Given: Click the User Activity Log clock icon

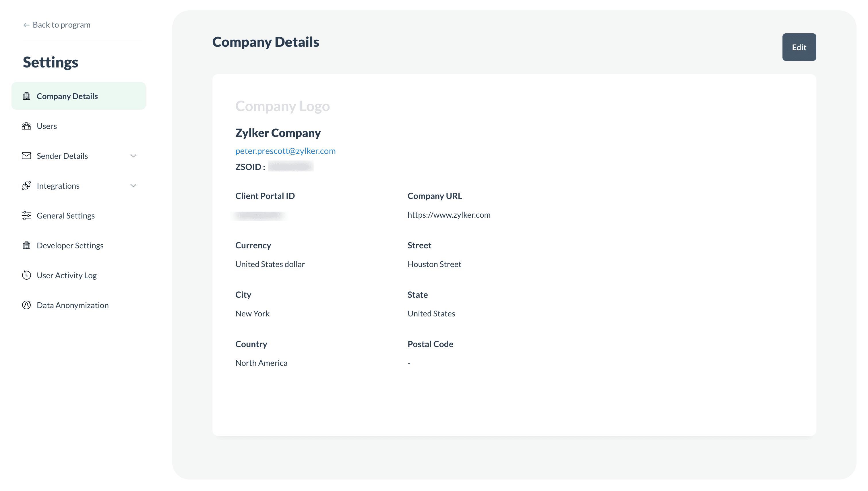Looking at the screenshot, I should [26, 275].
